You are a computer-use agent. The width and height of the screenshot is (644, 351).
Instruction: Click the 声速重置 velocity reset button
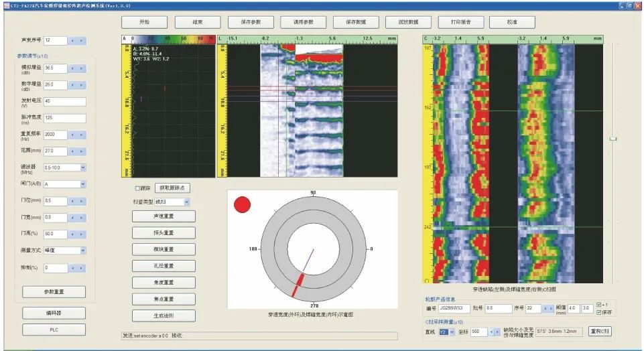[164, 216]
